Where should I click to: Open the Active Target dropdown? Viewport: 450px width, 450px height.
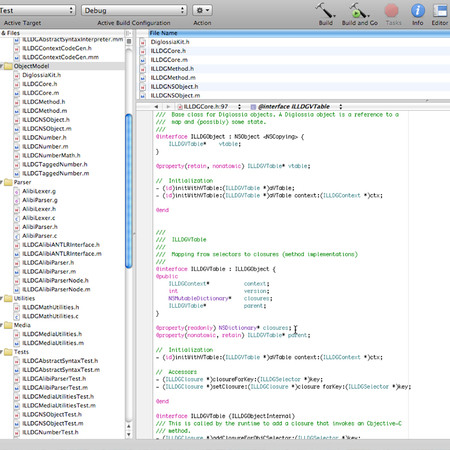click(37, 10)
